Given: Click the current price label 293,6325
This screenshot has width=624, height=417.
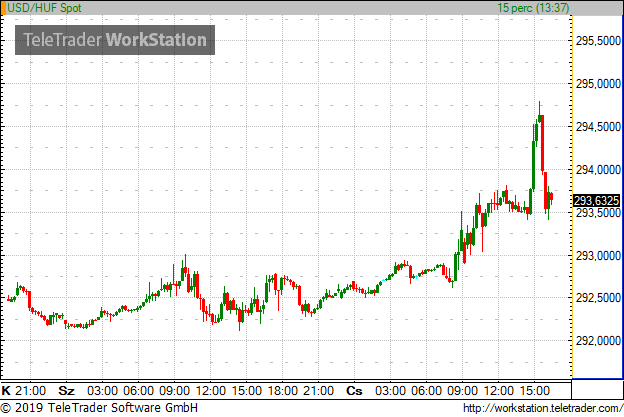Looking at the screenshot, I should click(597, 200).
